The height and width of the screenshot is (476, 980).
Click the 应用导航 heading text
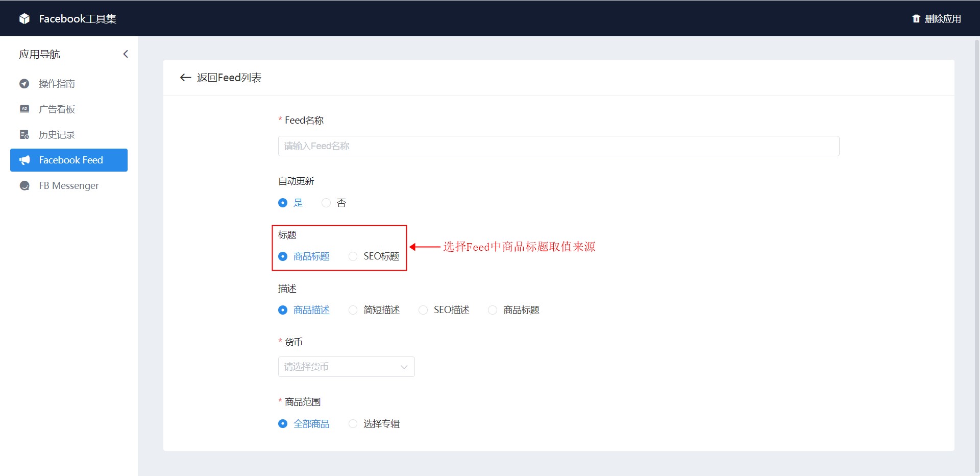pos(40,54)
